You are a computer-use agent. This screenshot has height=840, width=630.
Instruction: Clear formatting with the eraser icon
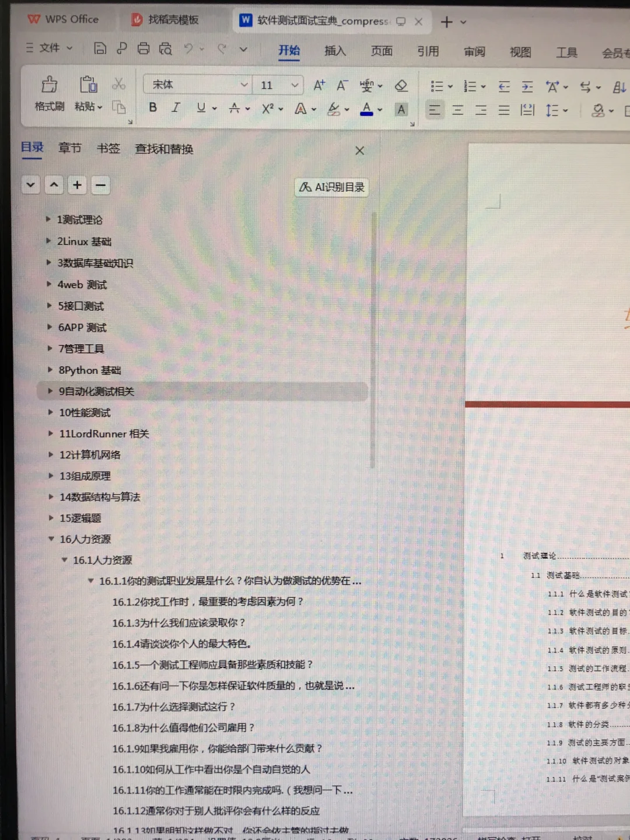(401, 85)
